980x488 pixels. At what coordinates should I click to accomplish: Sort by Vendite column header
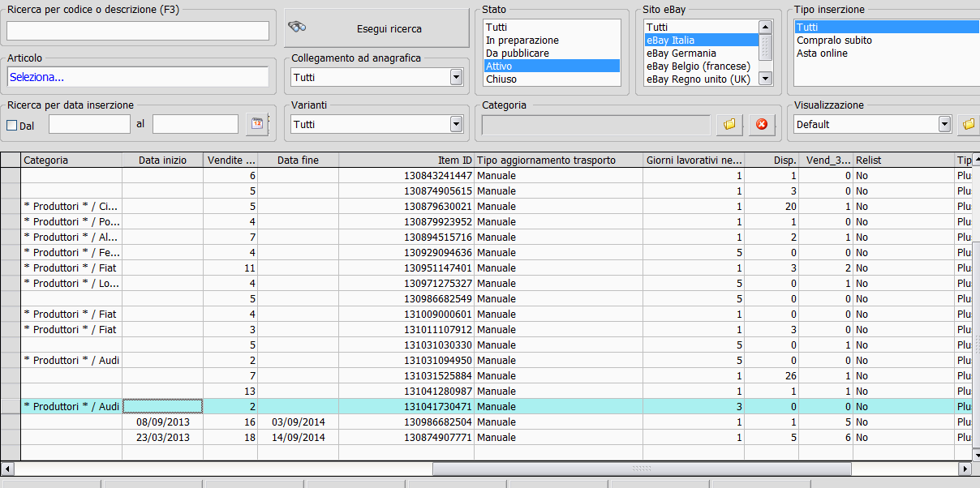(x=230, y=161)
